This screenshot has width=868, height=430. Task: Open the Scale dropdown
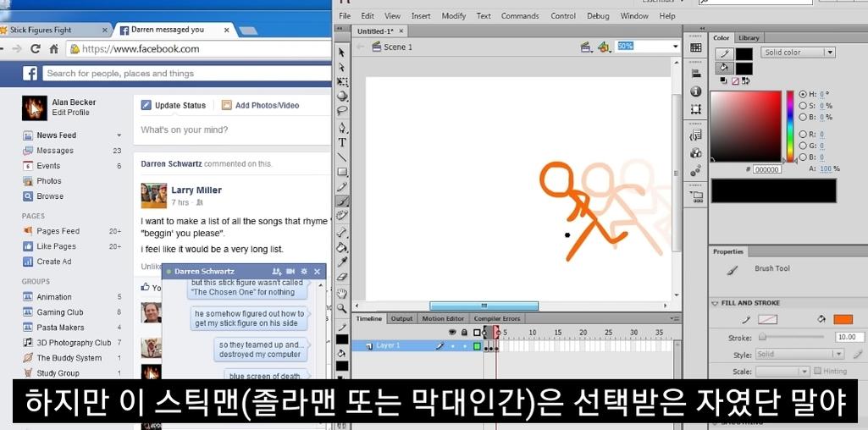pyautogui.click(x=782, y=372)
